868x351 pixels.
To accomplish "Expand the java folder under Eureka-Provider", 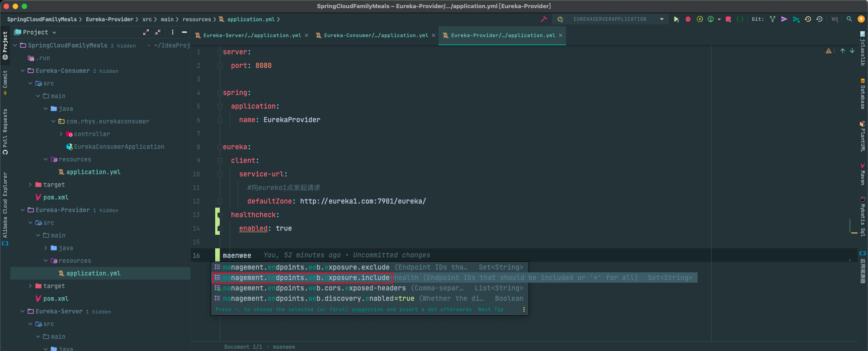I will tap(46, 248).
